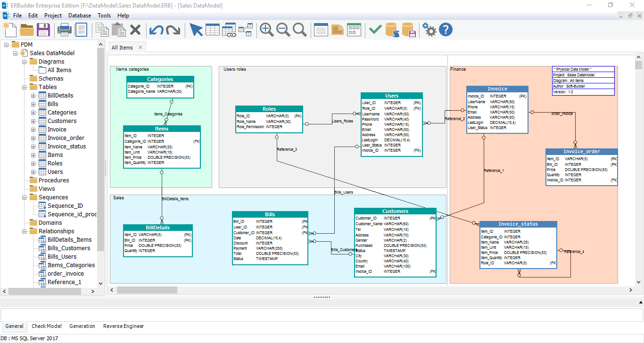Select the Zoom In tool

coord(266,29)
